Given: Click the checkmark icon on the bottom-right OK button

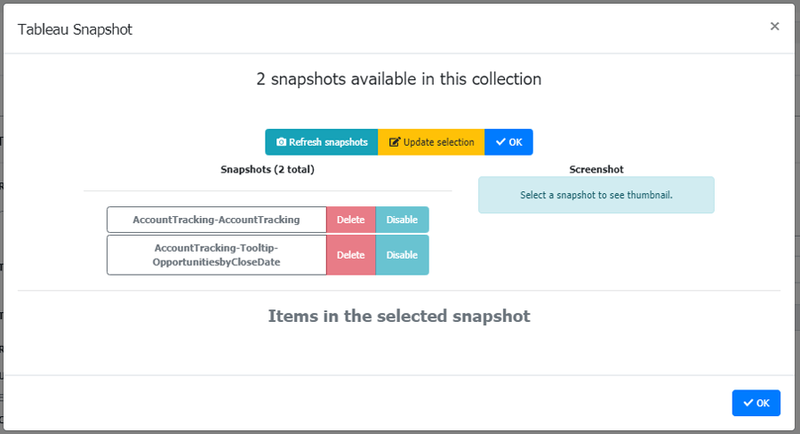Looking at the screenshot, I should (x=748, y=403).
